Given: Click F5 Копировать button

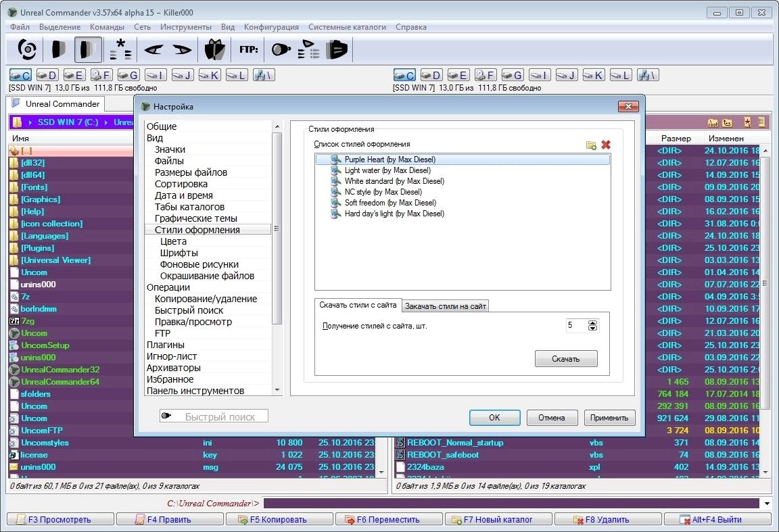Looking at the screenshot, I should click(x=279, y=519).
